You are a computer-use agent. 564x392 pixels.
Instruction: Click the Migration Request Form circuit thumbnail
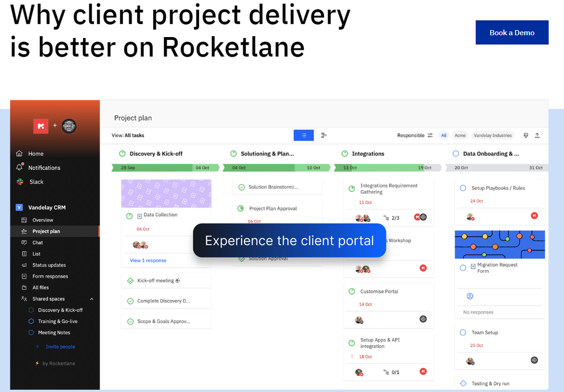click(500, 245)
